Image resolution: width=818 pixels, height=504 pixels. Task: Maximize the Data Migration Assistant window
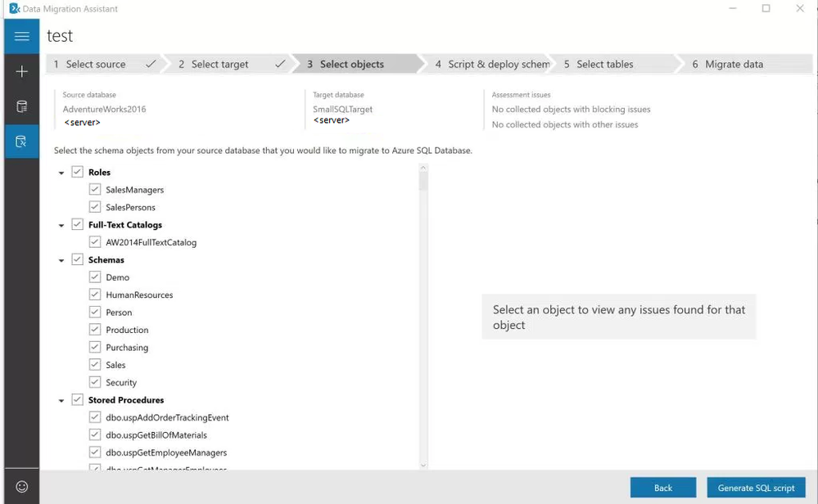click(x=766, y=8)
